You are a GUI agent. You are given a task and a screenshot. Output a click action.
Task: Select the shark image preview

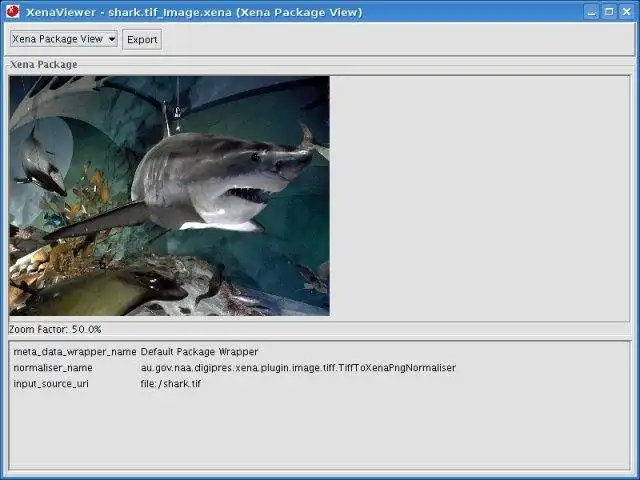pyautogui.click(x=169, y=196)
